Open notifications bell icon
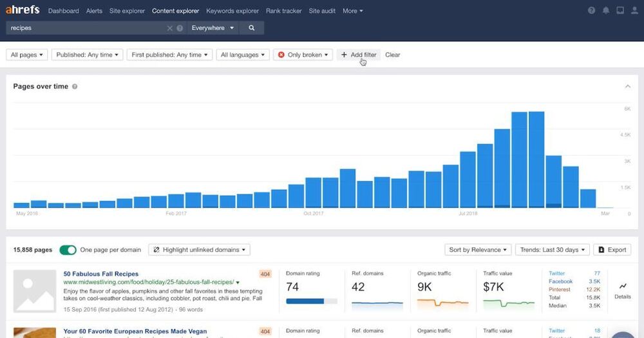This screenshot has width=644, height=338. click(606, 11)
